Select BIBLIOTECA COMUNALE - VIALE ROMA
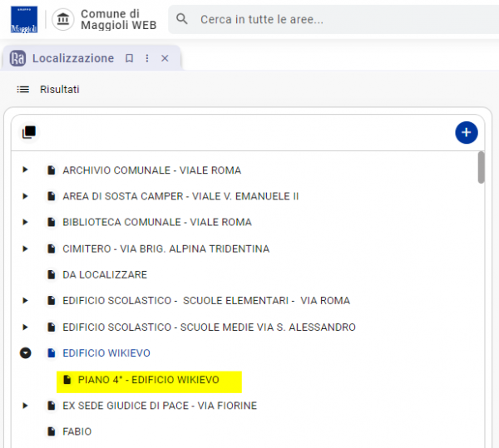The height and width of the screenshot is (448, 499). pyautogui.click(x=157, y=222)
